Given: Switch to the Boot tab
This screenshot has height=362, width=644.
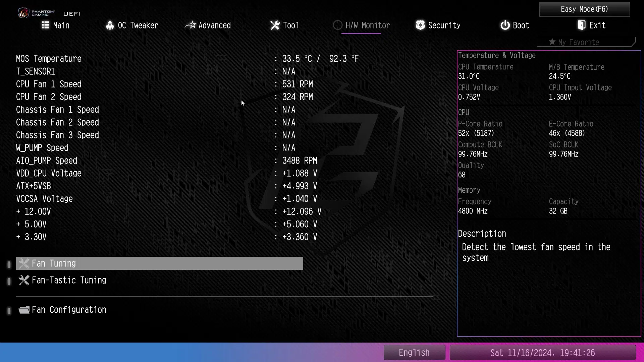Looking at the screenshot, I should (515, 25).
